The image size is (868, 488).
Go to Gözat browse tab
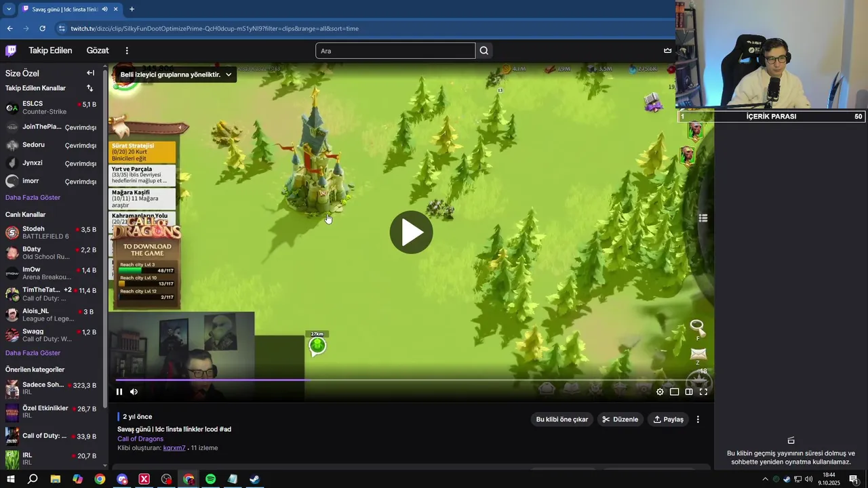point(98,51)
